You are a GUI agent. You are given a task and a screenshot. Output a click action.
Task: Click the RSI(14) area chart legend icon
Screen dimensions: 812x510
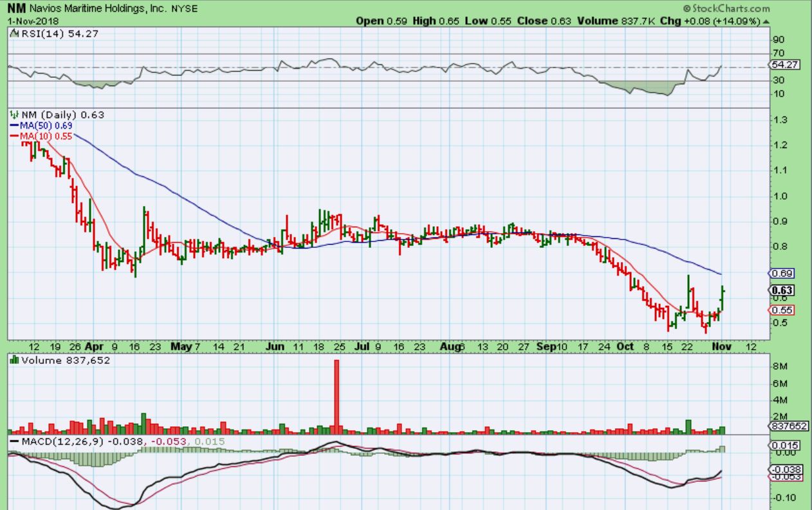(13, 34)
